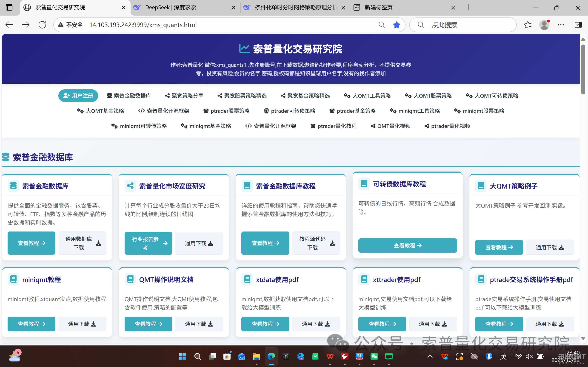Viewport: 588px width, 367px height.
Task: Click the tab actions menu icon
Action: click(x=9, y=7)
